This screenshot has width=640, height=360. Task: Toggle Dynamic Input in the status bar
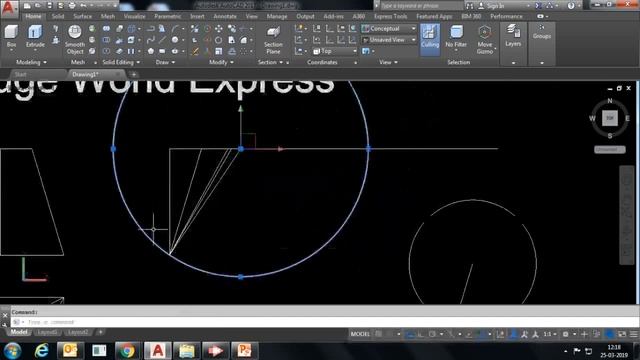click(410, 334)
